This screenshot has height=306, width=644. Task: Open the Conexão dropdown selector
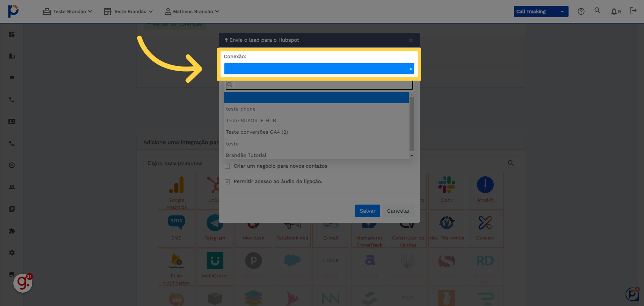click(319, 69)
